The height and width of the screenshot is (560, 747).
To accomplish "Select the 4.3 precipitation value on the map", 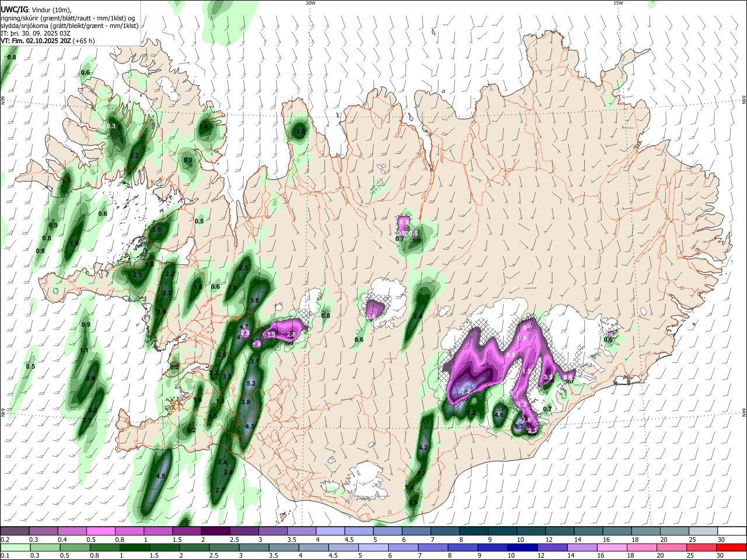I will click(x=250, y=426).
